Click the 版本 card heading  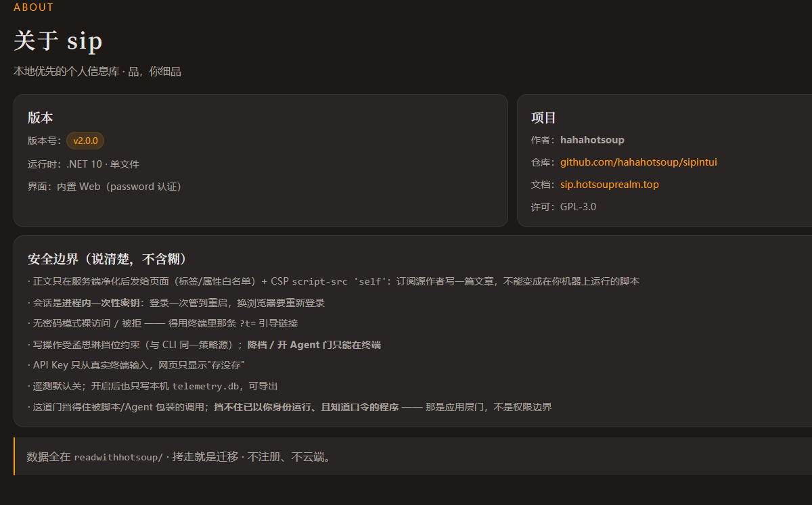(x=40, y=118)
